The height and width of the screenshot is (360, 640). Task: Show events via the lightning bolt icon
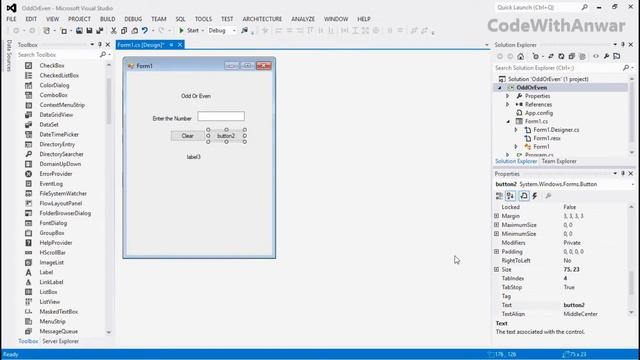535,196
